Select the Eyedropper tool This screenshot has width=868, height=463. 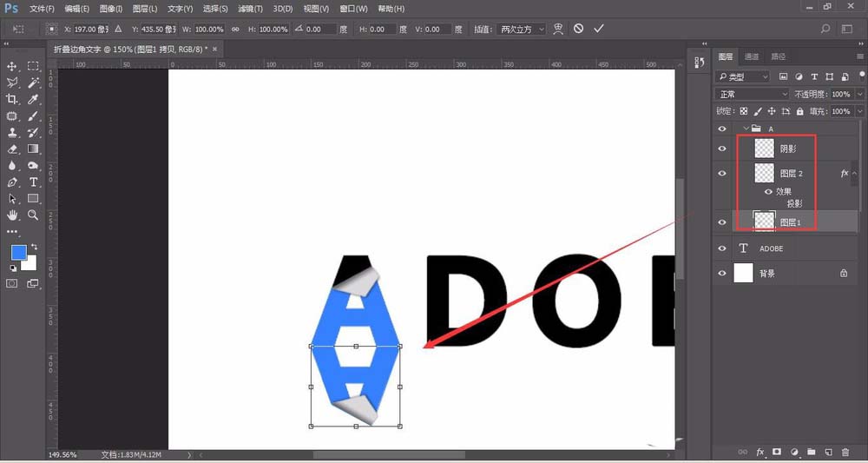point(33,99)
